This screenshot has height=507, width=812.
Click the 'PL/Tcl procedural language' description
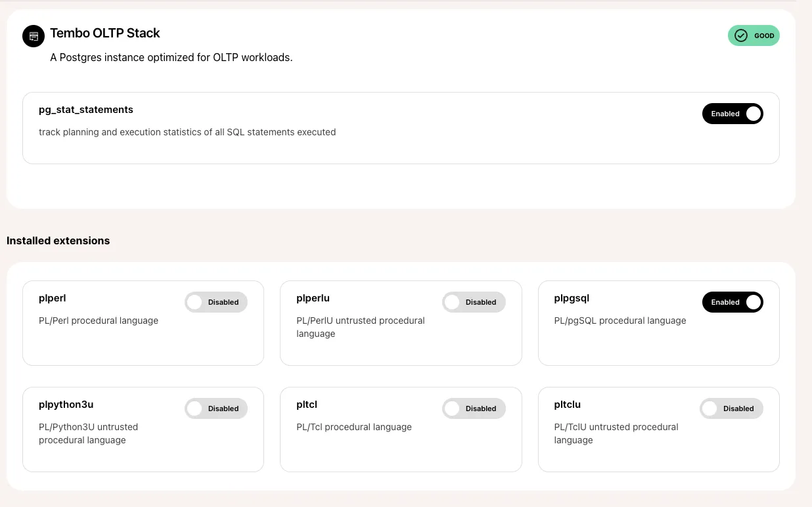pos(354,427)
